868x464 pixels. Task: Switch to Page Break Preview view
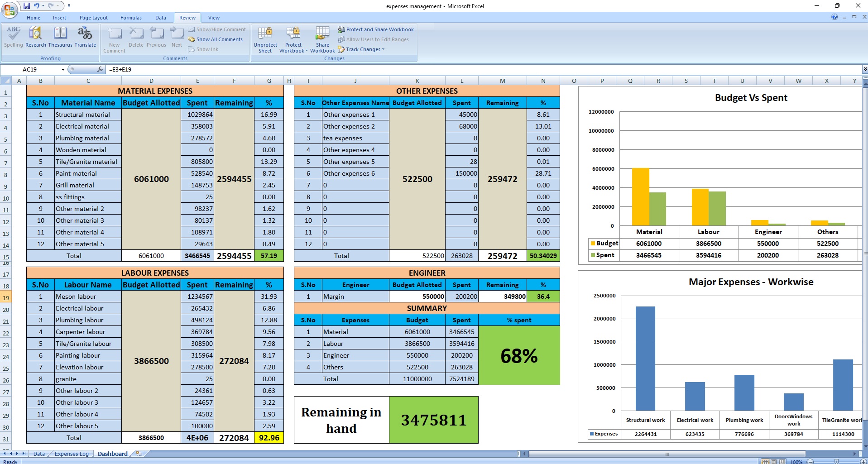pos(782,462)
